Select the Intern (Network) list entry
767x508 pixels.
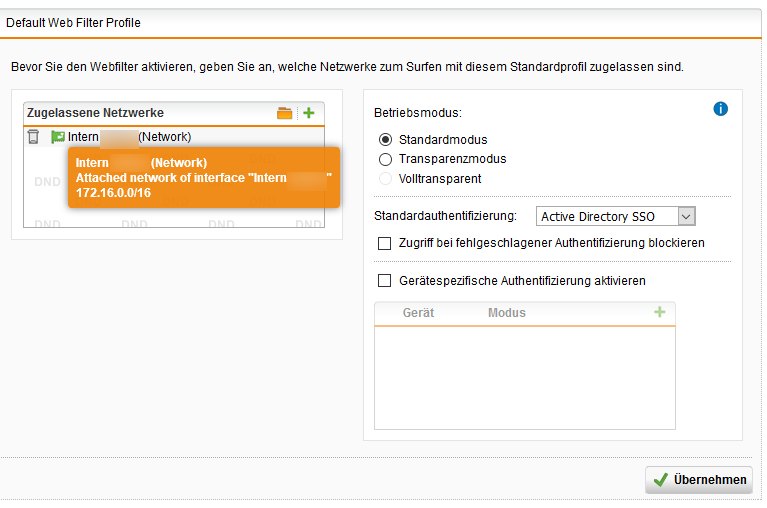[129, 137]
